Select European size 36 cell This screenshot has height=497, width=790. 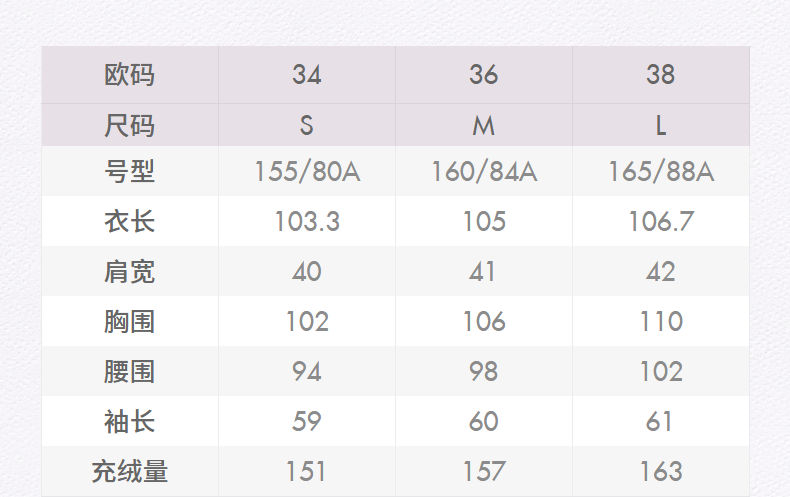484,75
